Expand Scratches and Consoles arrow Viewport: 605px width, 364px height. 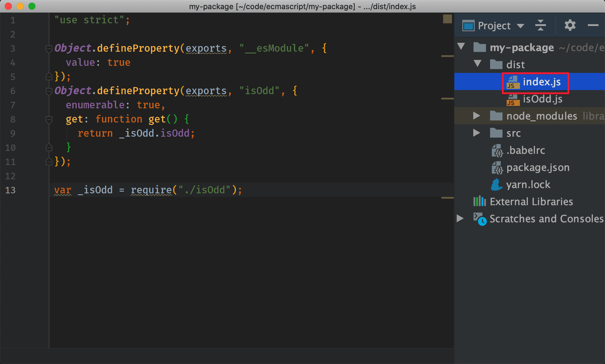click(460, 218)
